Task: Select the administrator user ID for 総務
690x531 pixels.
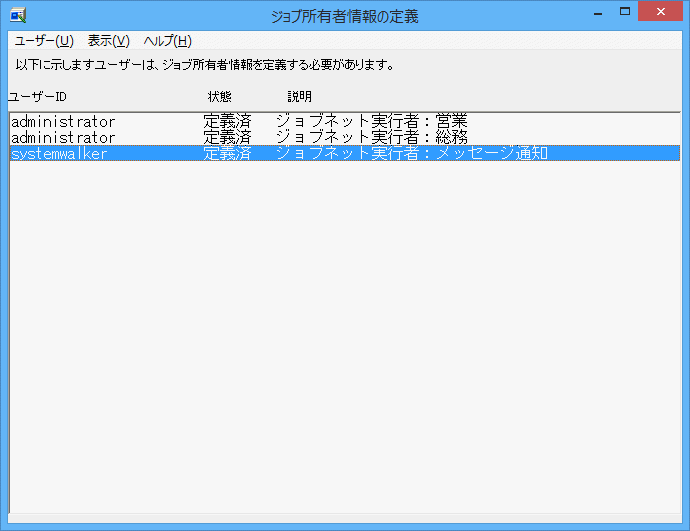Action: click(63, 137)
